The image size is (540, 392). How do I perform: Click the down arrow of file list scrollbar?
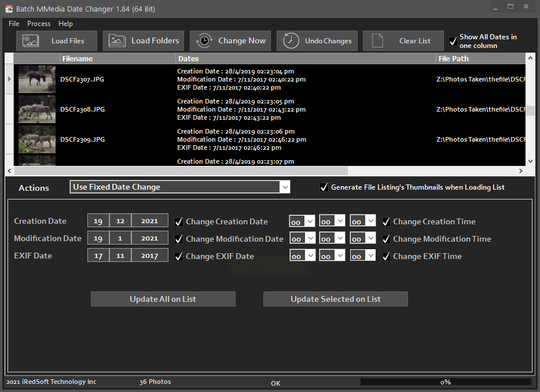click(530, 161)
